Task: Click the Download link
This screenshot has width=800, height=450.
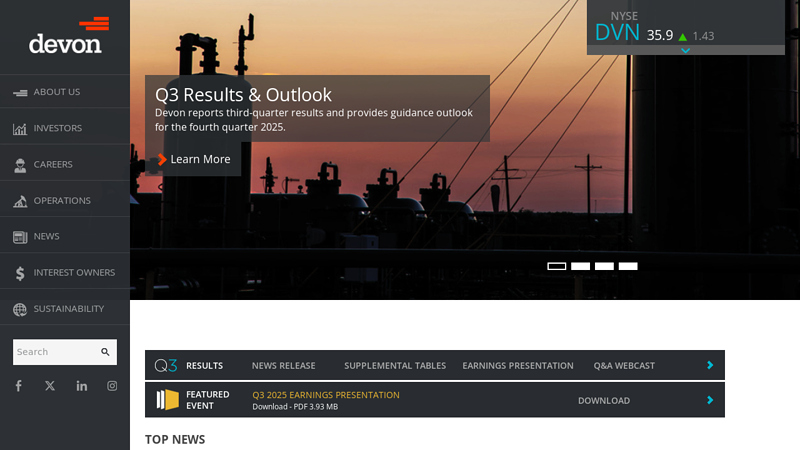Action: [x=604, y=401]
